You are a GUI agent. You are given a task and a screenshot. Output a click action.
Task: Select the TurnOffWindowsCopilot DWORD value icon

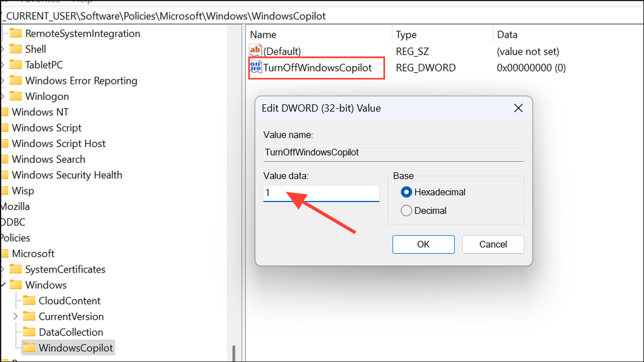[256, 68]
